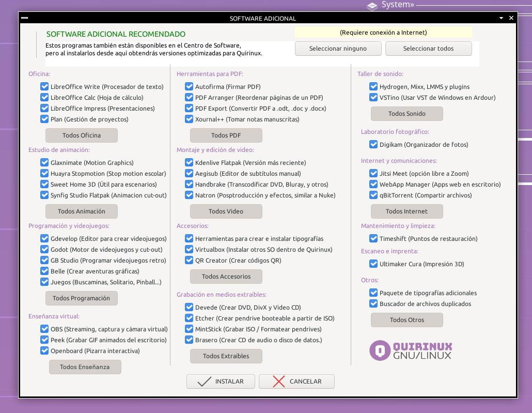532x413 pixels.
Task: Click the Todos Enseñanza button
Action: click(x=85, y=367)
